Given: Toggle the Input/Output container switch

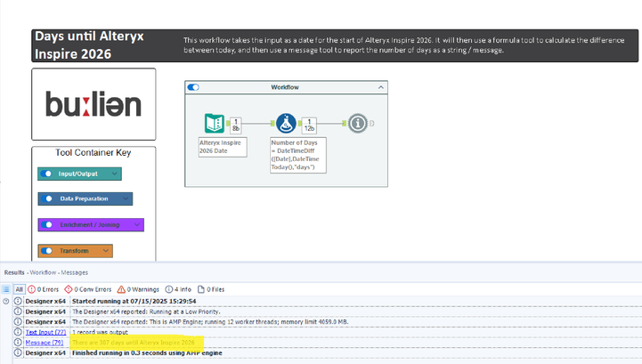Looking at the screenshot, I should pos(46,174).
